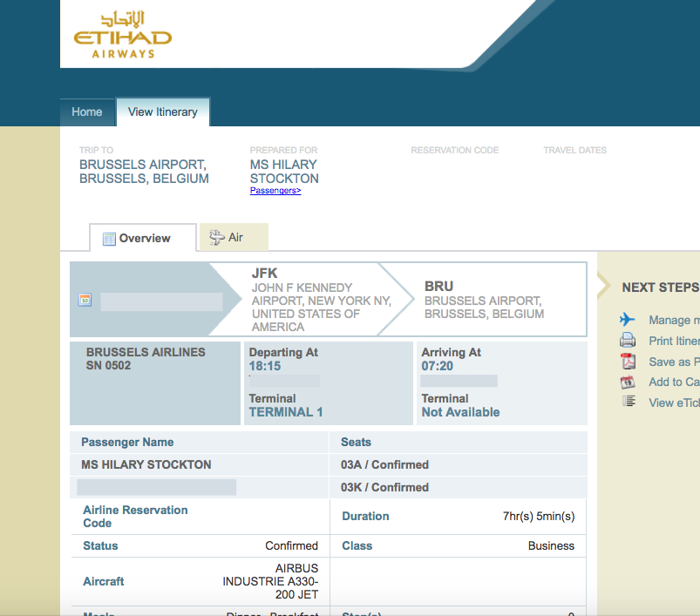Switch to the Air tab

234,237
